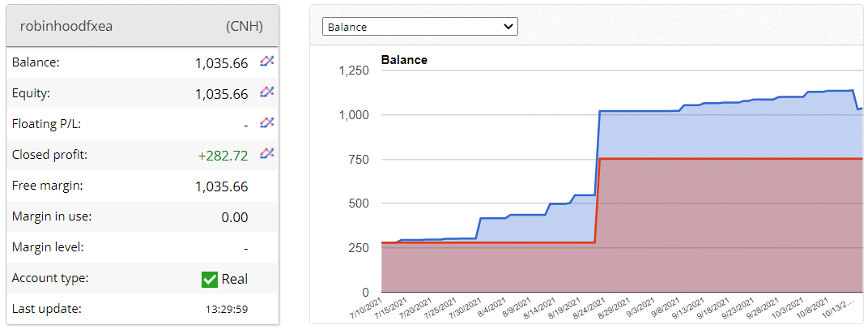The width and height of the screenshot is (868, 334).
Task: Open the Floating P/L chart icon
Action: (x=266, y=123)
